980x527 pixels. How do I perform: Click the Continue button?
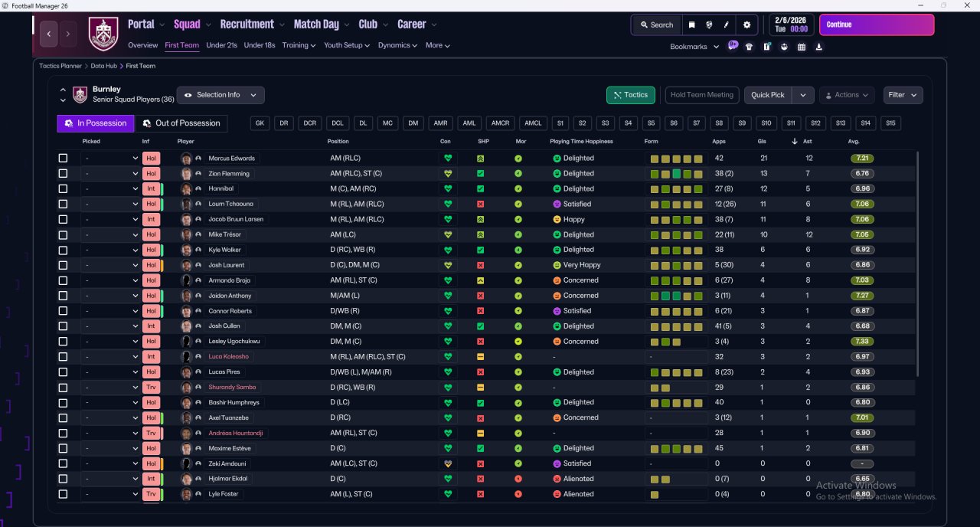pos(877,25)
